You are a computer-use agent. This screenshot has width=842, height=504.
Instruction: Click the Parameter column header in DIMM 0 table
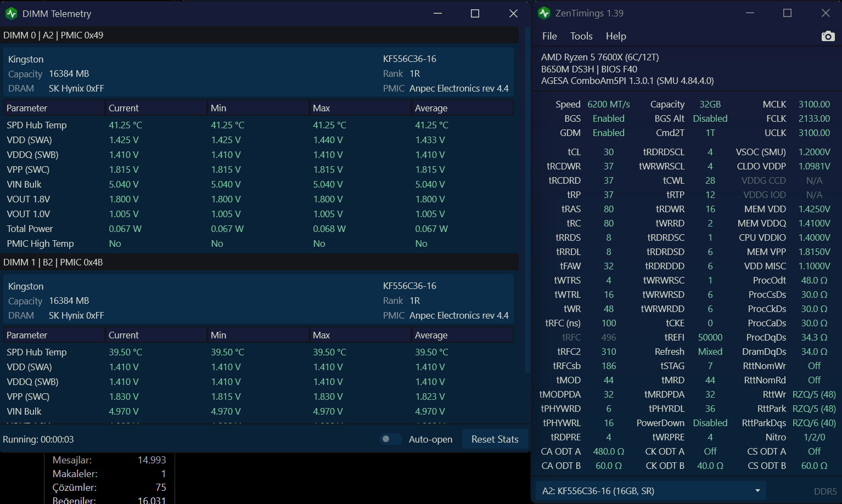click(54, 108)
